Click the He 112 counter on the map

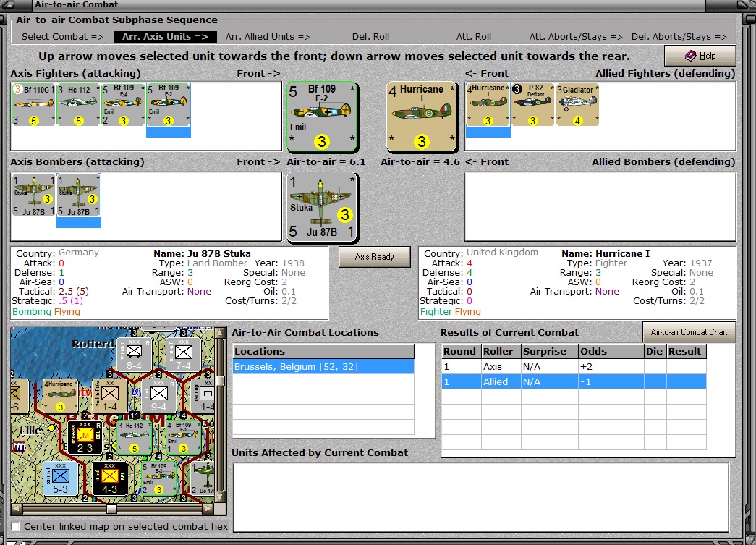click(x=134, y=437)
